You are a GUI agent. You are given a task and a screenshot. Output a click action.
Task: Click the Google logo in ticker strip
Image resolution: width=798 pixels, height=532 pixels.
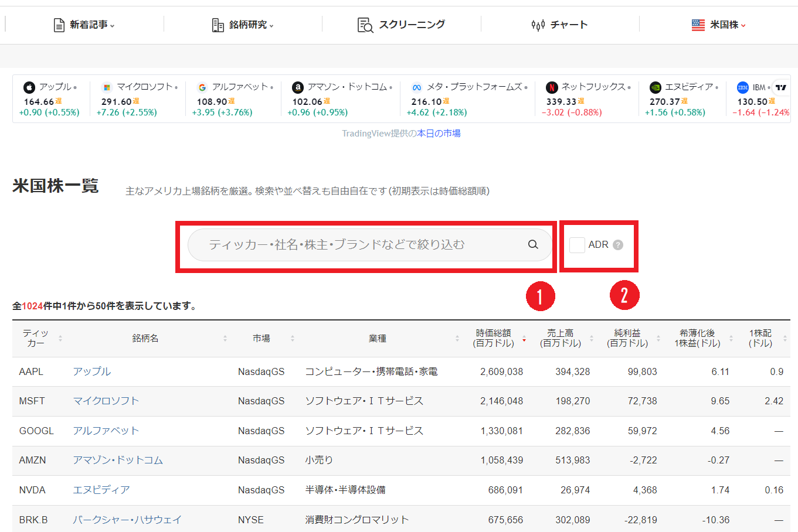(202, 87)
